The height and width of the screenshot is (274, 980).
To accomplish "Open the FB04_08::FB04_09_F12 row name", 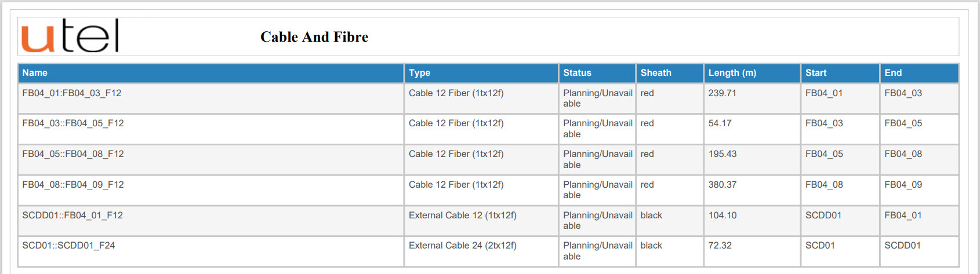I will click(x=73, y=185).
